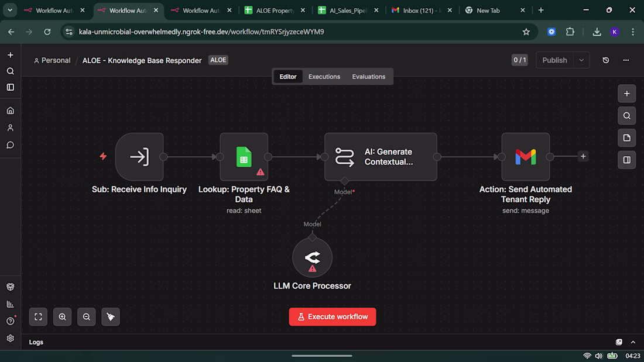
Task: Toggle the right side panel icon
Action: tap(627, 160)
